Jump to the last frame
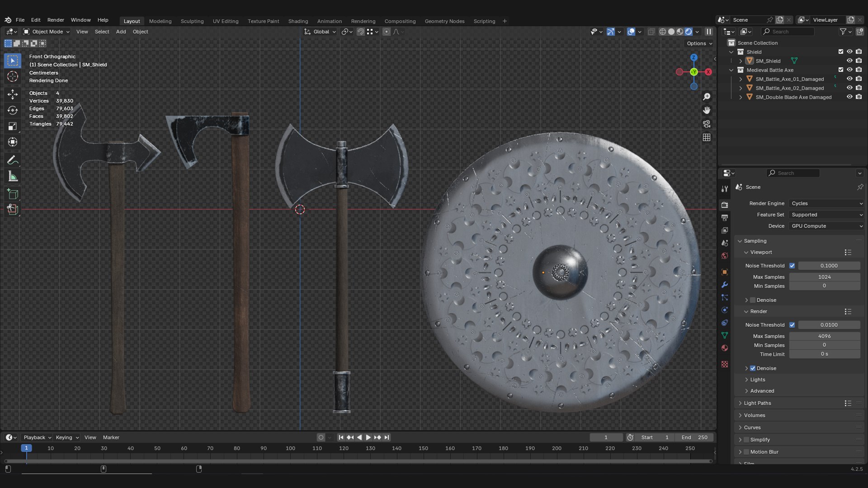The width and height of the screenshot is (868, 488). point(387,437)
